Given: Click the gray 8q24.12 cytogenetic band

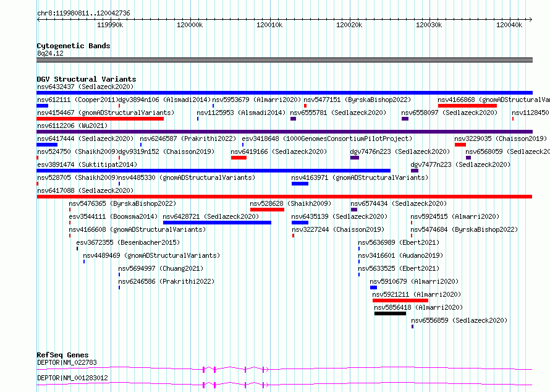Looking at the screenshot, I should 284,60.
